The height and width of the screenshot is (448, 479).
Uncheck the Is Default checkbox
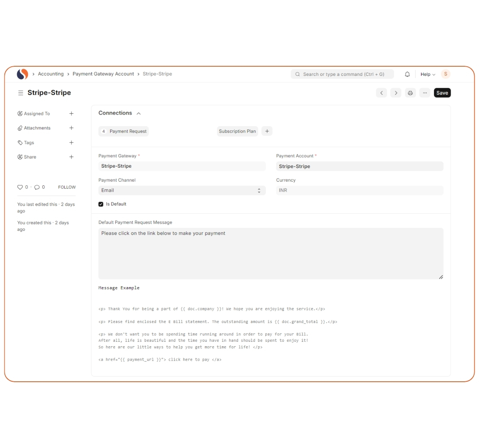click(x=101, y=204)
